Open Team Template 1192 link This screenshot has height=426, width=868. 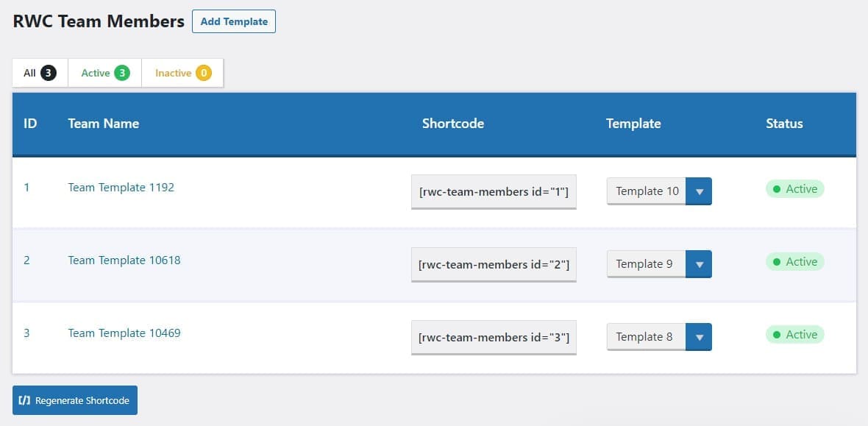121,187
